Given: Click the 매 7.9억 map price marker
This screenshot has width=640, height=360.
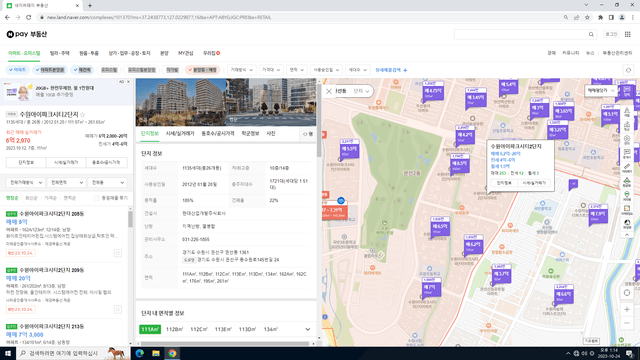Looking at the screenshot, I should point(598,214).
